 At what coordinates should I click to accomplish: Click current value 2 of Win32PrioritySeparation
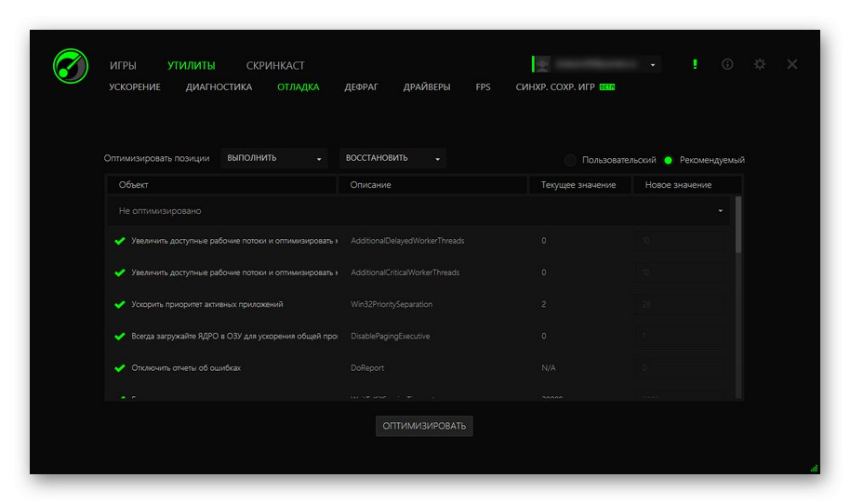coord(543,305)
